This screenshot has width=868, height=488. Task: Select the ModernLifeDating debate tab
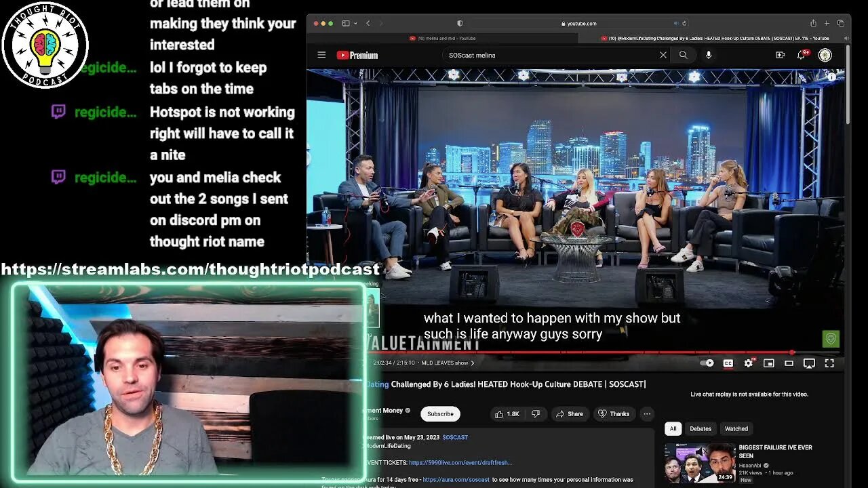715,39
